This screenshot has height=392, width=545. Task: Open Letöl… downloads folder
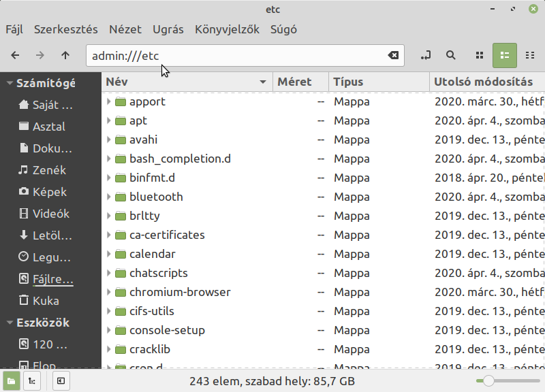click(x=45, y=235)
